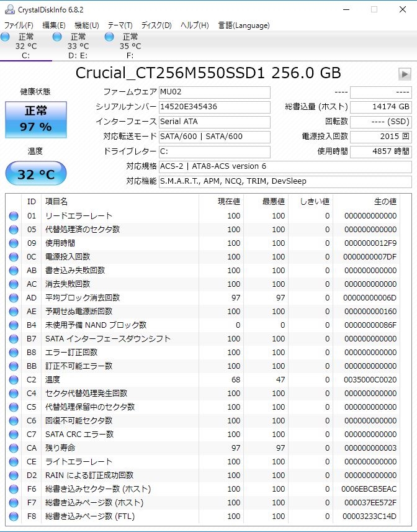
Task: Open the ファイル(F) menu
Action: point(19,25)
